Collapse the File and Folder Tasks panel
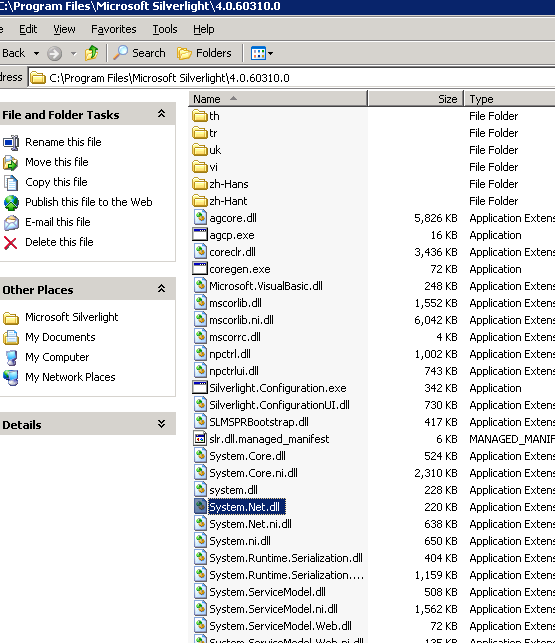The height and width of the screenshot is (643, 560). [x=162, y=114]
